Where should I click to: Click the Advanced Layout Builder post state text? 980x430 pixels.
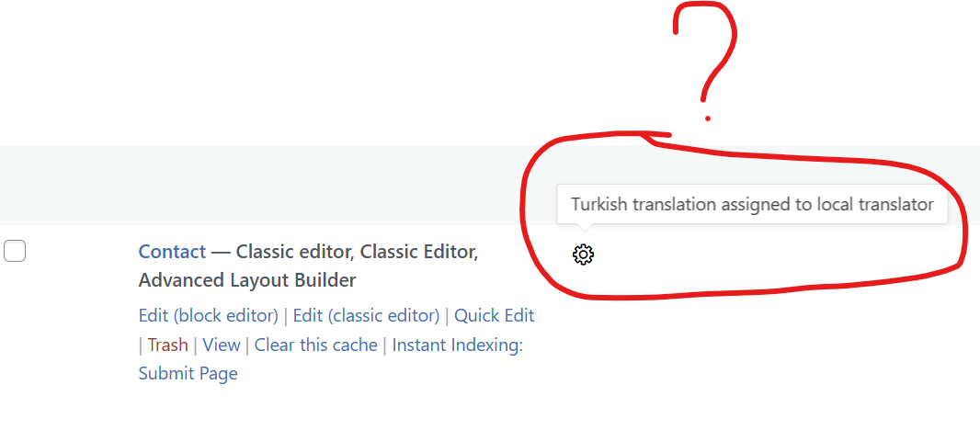point(247,280)
